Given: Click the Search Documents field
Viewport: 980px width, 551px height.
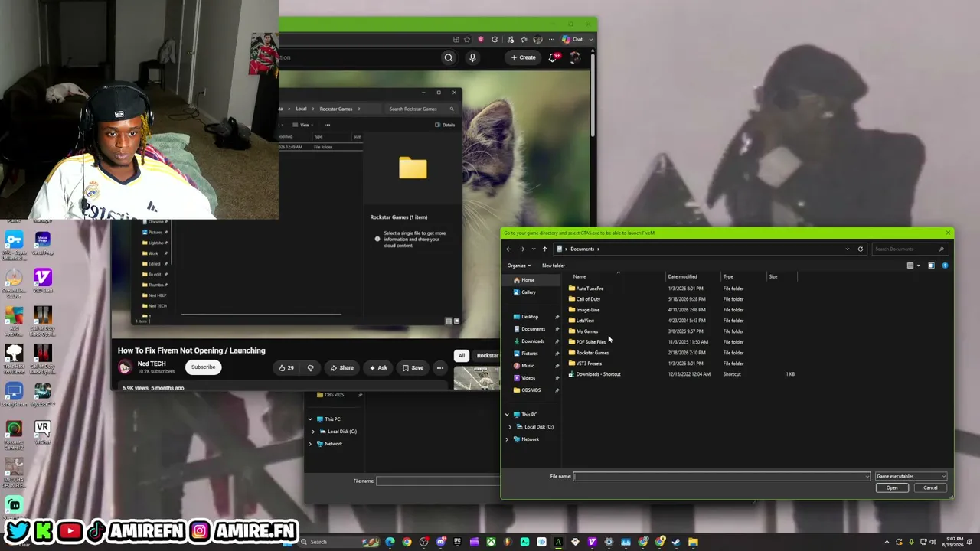Looking at the screenshot, I should (909, 249).
